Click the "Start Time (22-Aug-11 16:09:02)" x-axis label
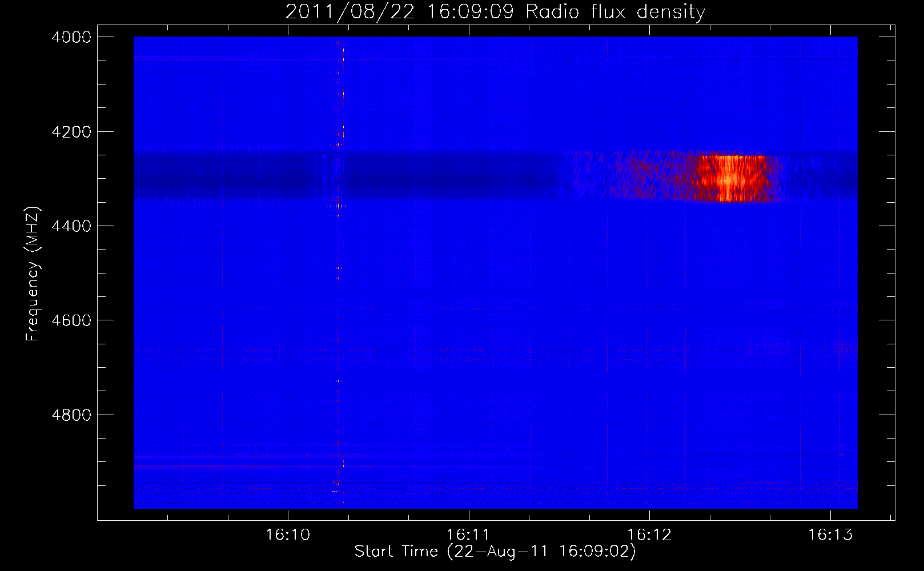This screenshot has height=571, width=924. coord(495,552)
